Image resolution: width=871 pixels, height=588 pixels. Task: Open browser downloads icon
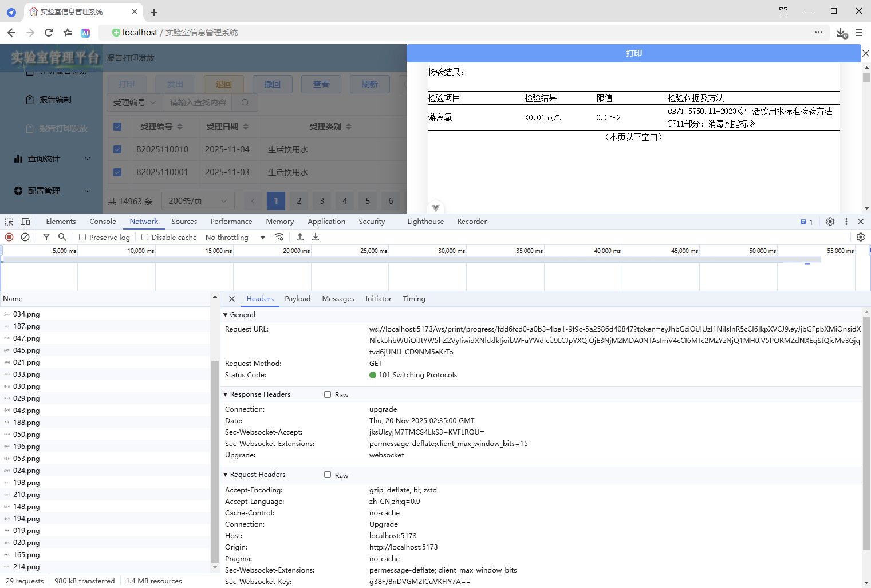(841, 33)
